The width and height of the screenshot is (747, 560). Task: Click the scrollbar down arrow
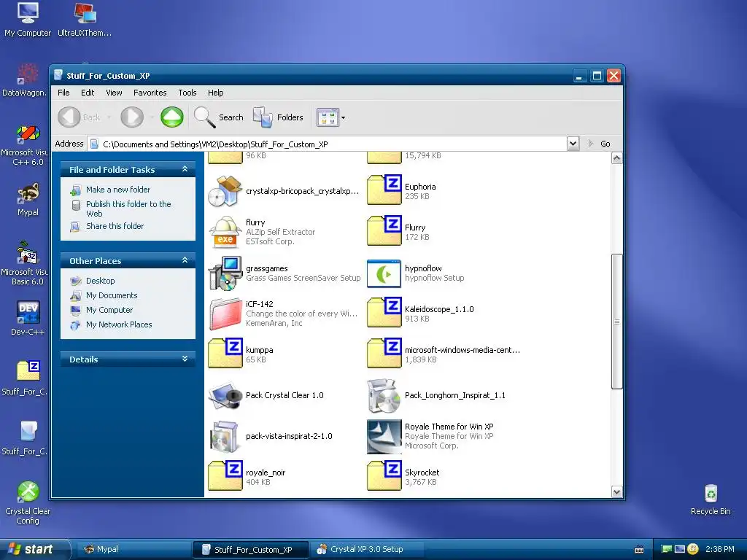coord(616,492)
